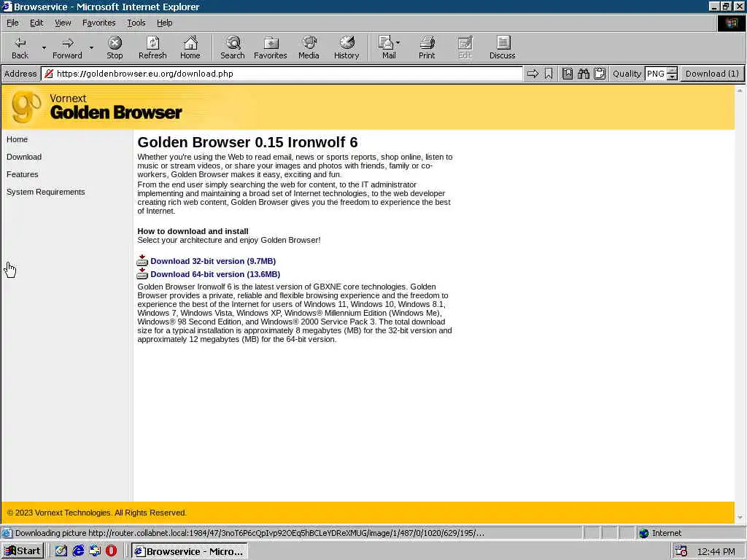Click the 12:44 PM clock

click(x=716, y=551)
